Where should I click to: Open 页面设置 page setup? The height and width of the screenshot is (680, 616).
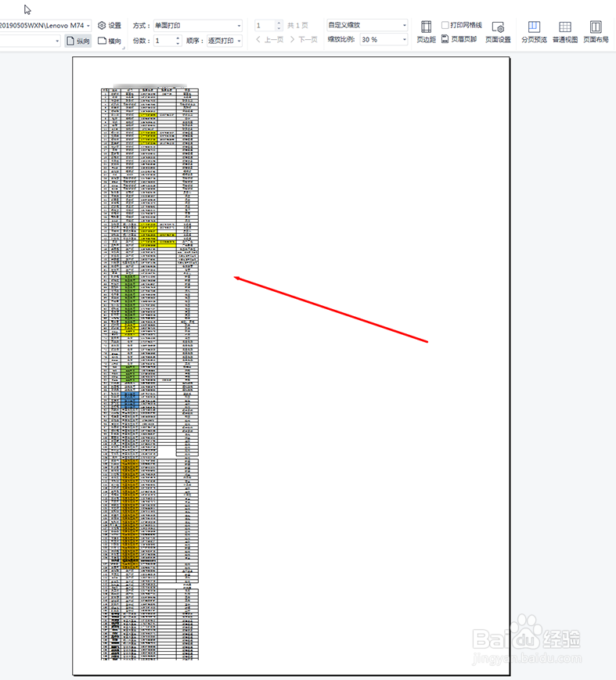[498, 31]
